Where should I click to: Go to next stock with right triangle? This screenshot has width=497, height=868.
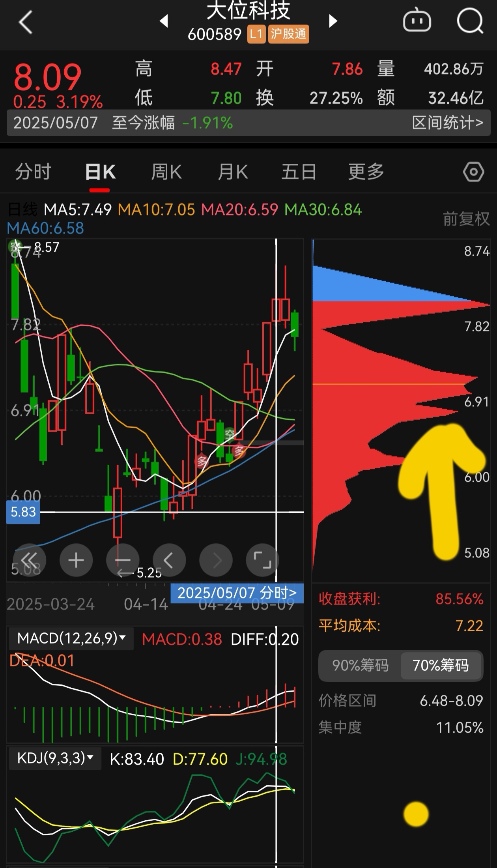click(333, 21)
